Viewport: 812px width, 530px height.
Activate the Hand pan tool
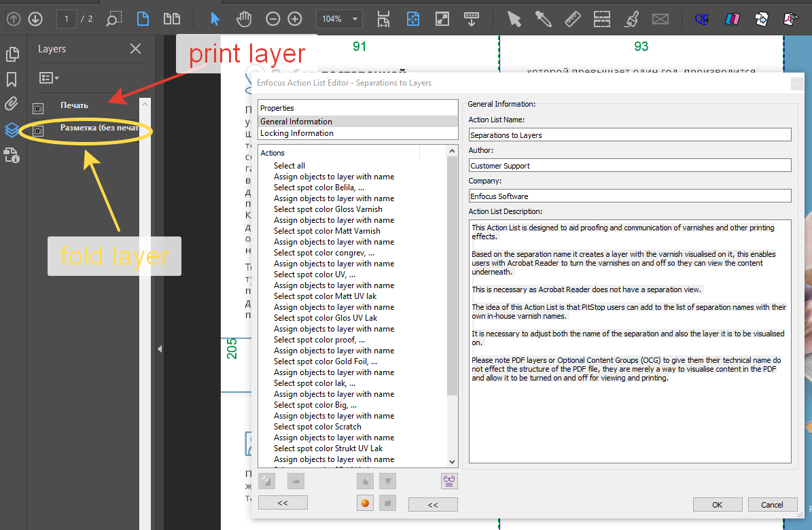click(244, 19)
